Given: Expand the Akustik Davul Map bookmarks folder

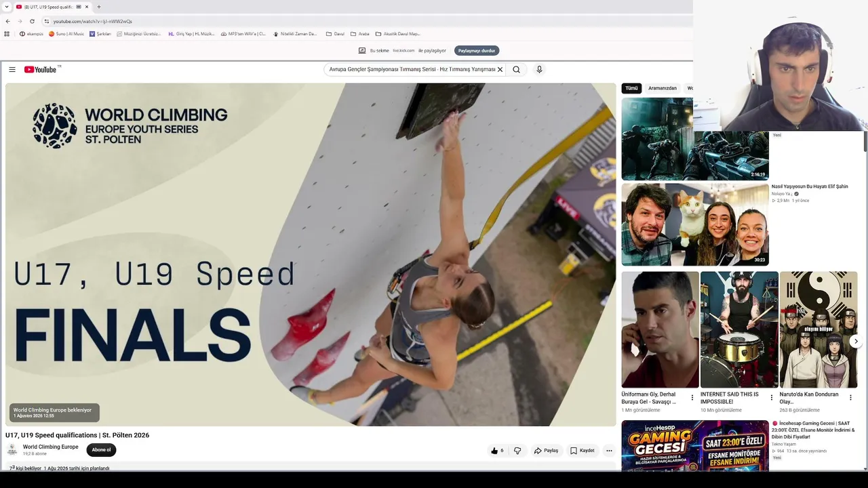Looking at the screenshot, I should click(398, 34).
